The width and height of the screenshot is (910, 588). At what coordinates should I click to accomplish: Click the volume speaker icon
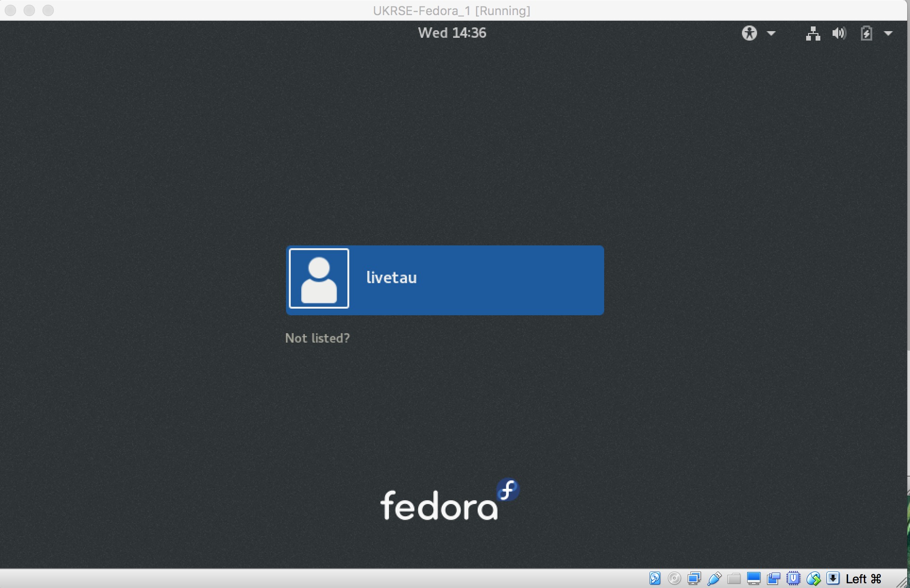click(x=839, y=33)
